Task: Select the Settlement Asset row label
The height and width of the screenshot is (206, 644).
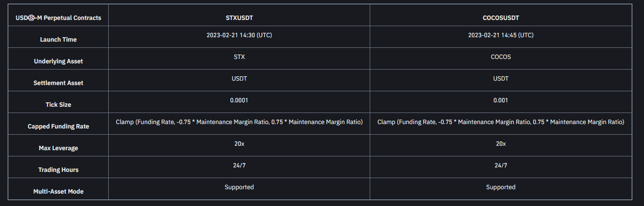Action: click(58, 83)
